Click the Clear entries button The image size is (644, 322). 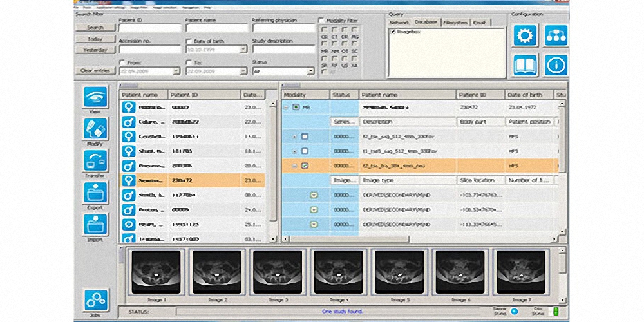point(95,70)
